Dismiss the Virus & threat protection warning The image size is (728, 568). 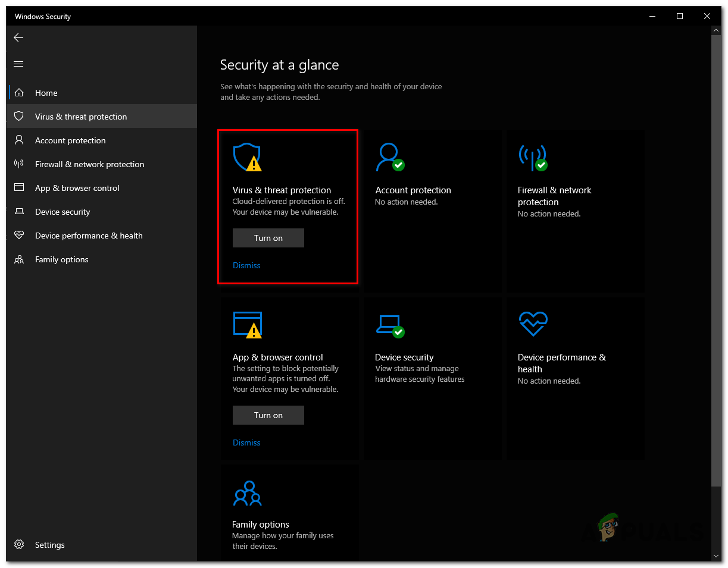click(x=246, y=265)
